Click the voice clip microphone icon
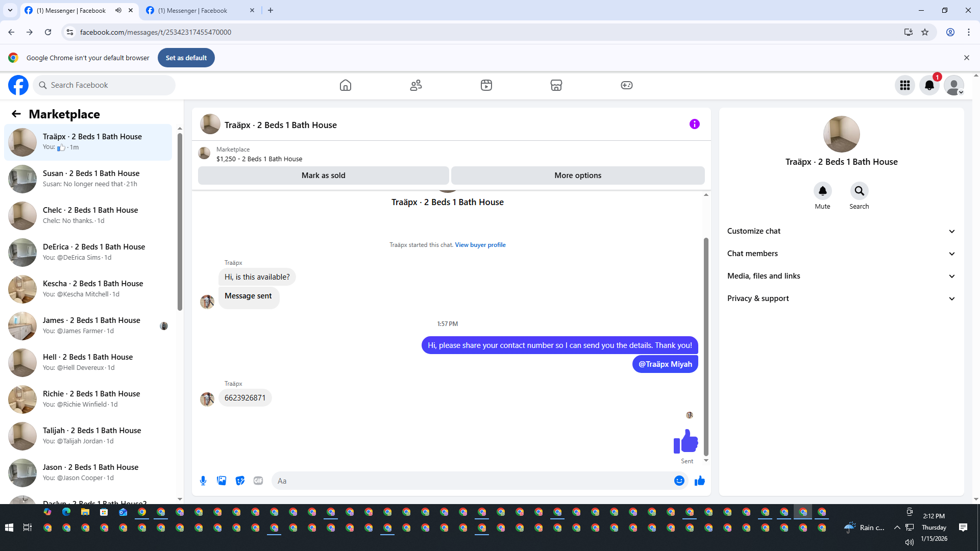This screenshot has width=980, height=551. [x=203, y=481]
